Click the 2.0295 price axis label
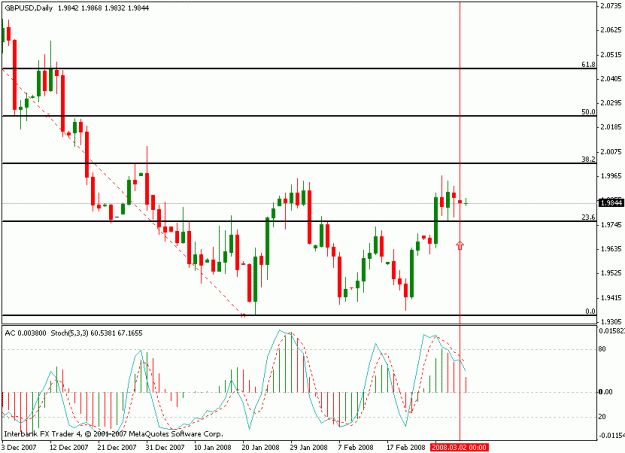 pyautogui.click(x=611, y=103)
